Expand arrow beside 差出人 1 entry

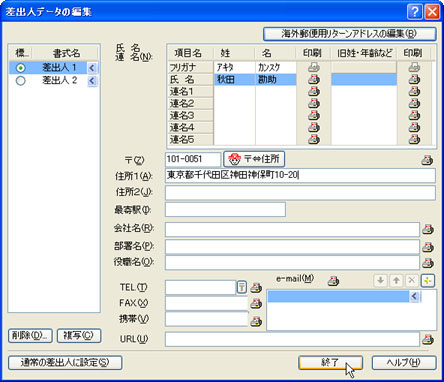(92, 68)
